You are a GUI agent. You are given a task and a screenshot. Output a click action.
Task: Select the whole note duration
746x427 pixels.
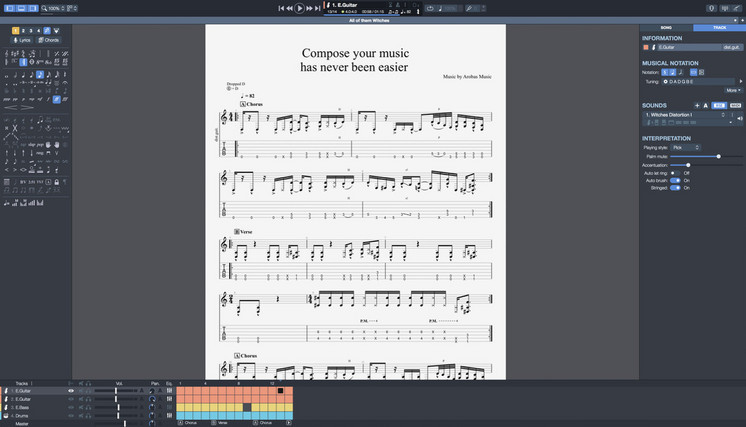(x=7, y=75)
